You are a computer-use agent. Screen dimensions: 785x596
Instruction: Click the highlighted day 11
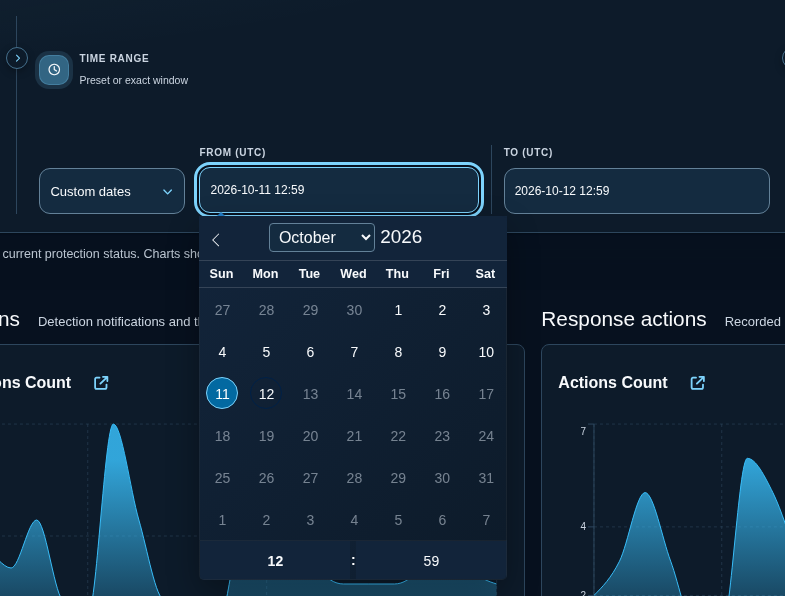point(222,394)
